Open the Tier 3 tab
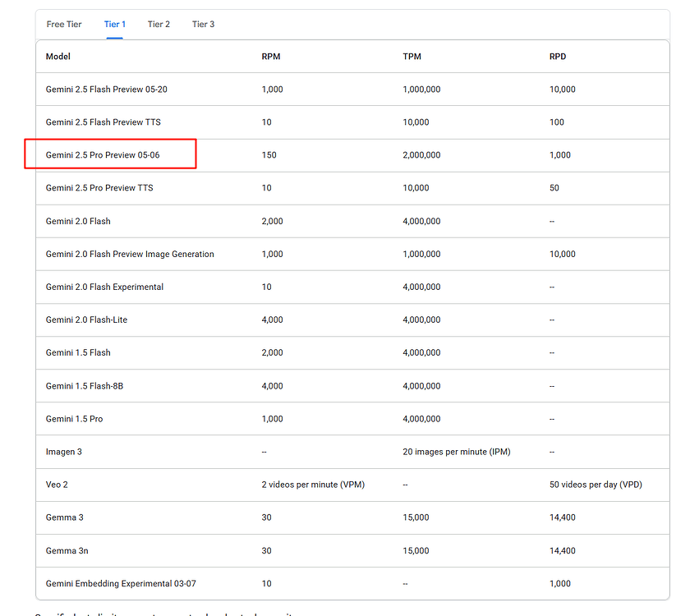Image resolution: width=690 pixels, height=616 pixels. click(x=204, y=24)
